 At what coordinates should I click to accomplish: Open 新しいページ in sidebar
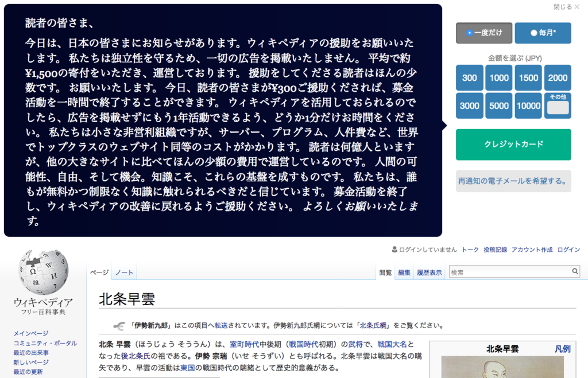(31, 363)
